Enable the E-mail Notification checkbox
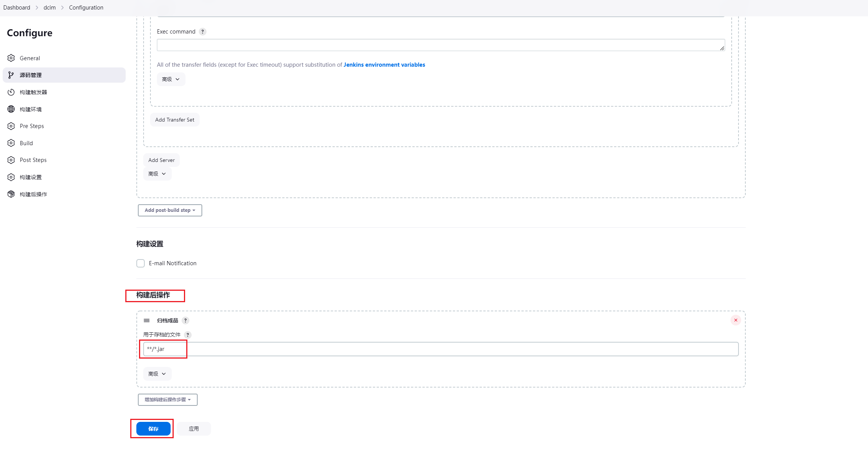The width and height of the screenshot is (868, 455). click(x=141, y=263)
